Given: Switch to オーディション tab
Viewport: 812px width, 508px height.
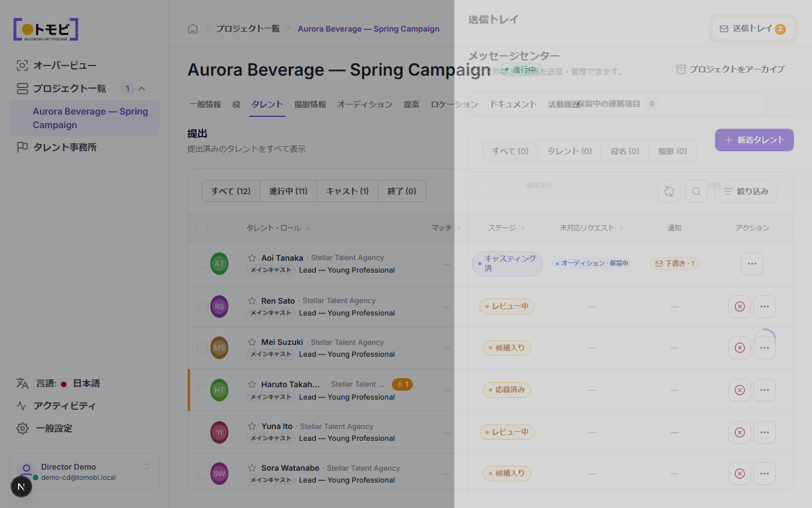Looking at the screenshot, I should coord(365,104).
